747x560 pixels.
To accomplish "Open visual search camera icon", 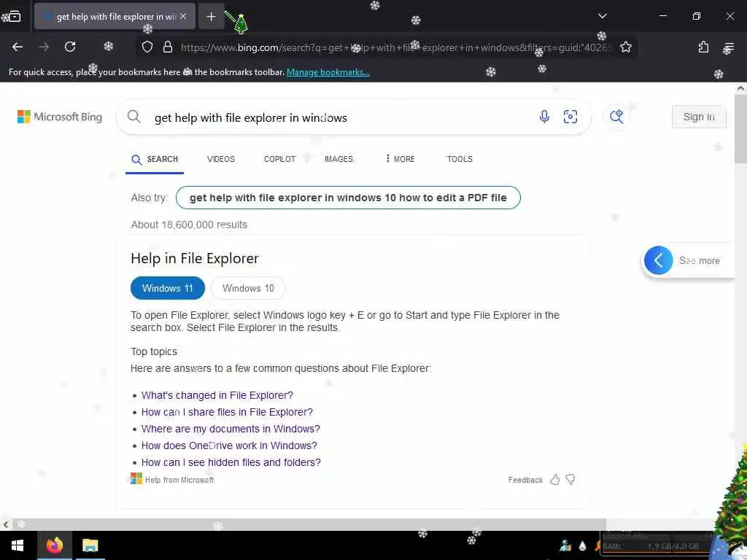I will click(570, 117).
